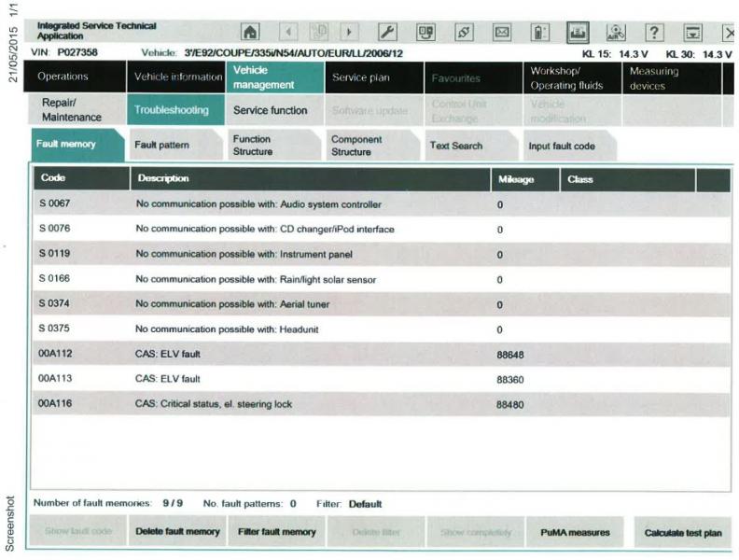
Task: Select the Text Search tab
Action: [x=455, y=146]
